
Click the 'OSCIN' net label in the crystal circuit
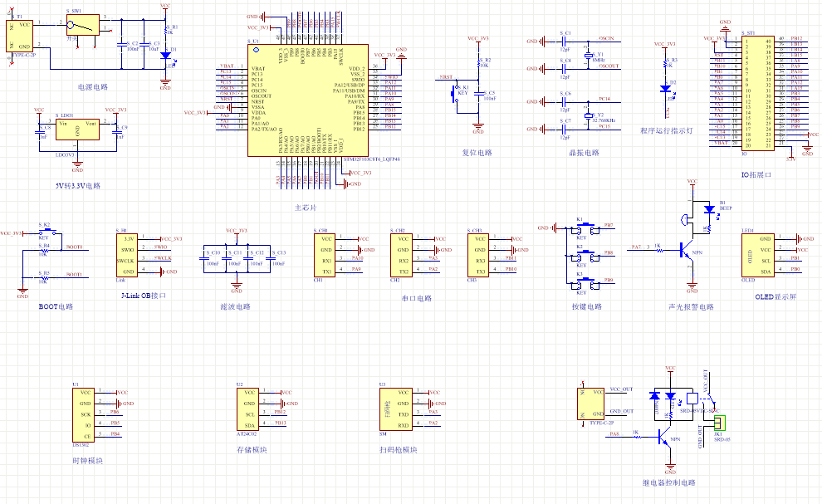[606, 39]
